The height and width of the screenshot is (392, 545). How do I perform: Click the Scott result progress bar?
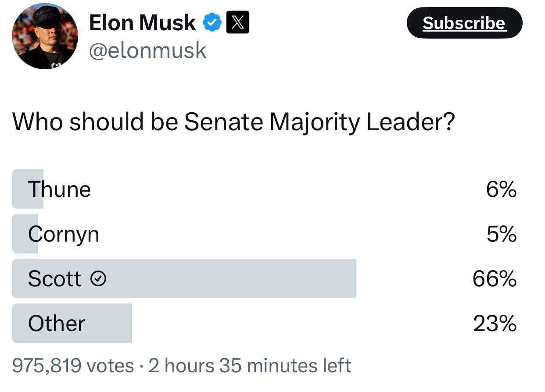point(184,278)
